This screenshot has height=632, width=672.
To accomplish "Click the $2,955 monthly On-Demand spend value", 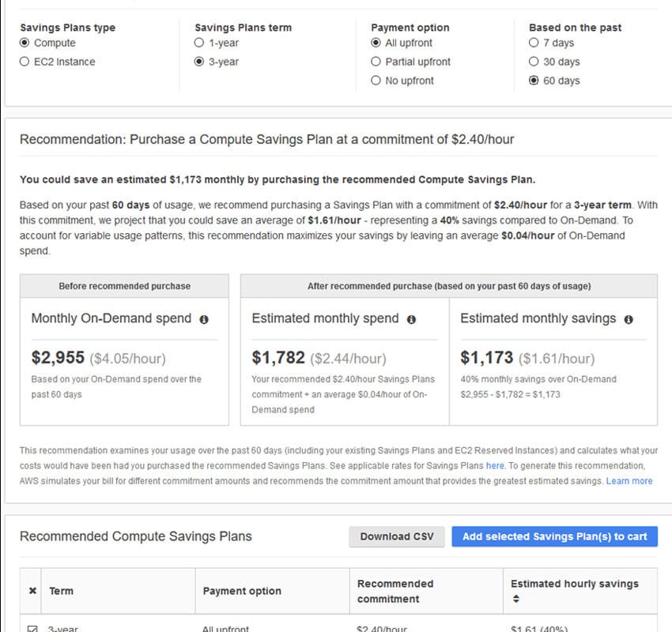I will pyautogui.click(x=58, y=358).
